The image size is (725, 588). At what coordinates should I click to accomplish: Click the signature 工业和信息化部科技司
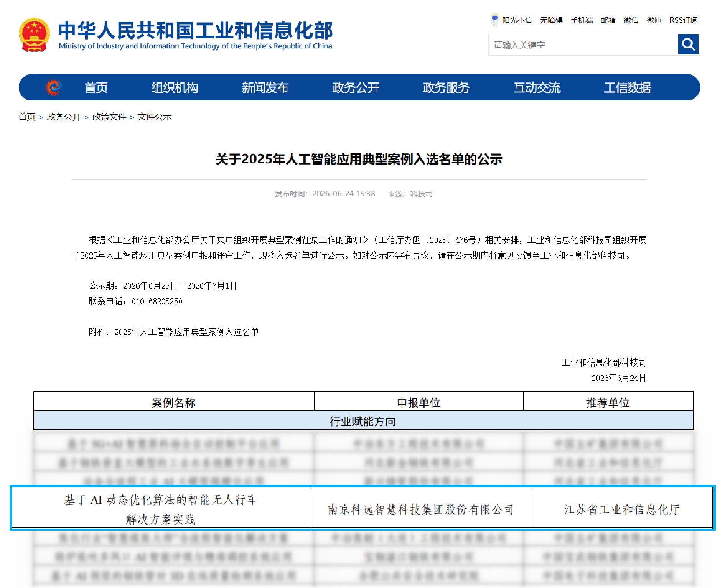[604, 362]
